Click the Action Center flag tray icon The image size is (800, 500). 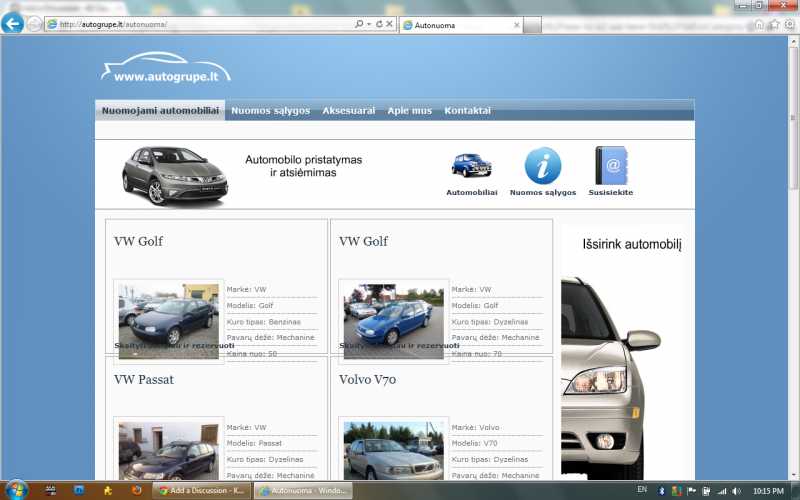[x=692, y=491]
